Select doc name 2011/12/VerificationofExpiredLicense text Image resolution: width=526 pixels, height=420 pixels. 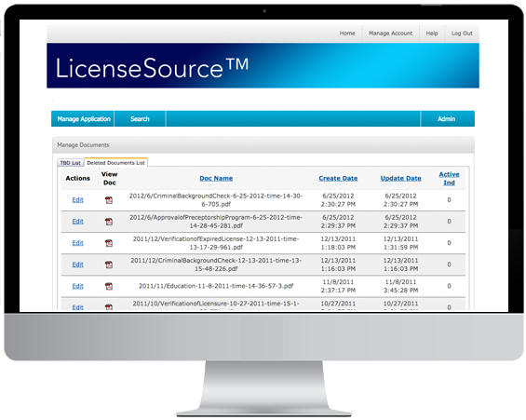216,243
